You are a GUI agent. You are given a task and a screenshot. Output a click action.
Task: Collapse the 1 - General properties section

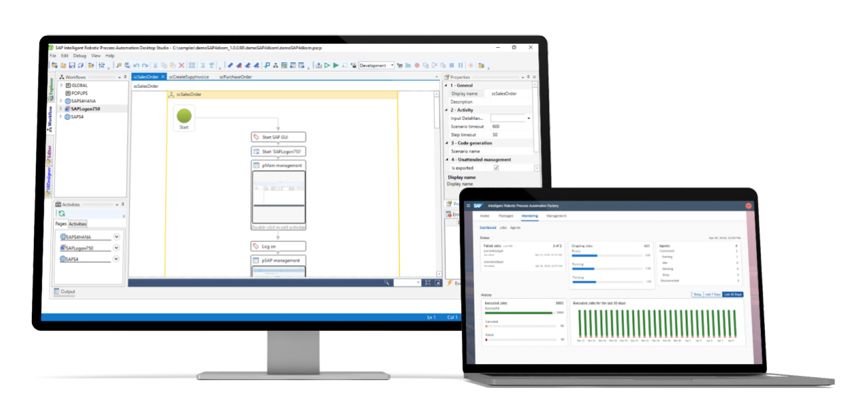tap(447, 86)
